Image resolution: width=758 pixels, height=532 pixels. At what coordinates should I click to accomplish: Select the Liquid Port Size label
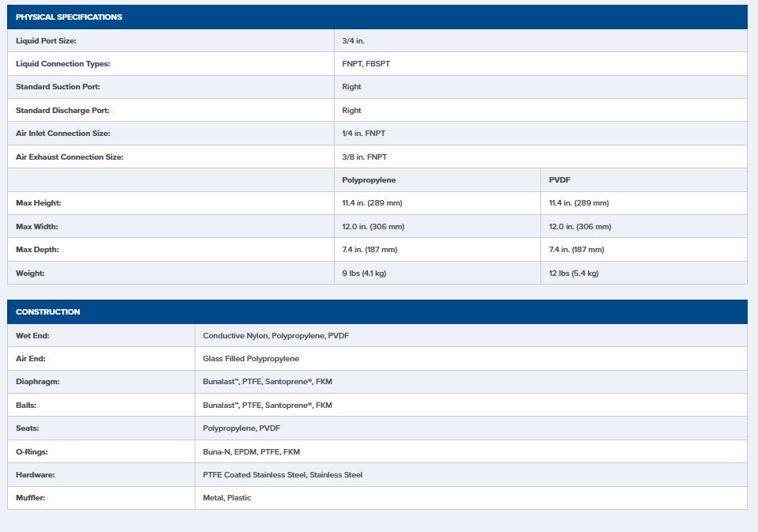(x=46, y=40)
